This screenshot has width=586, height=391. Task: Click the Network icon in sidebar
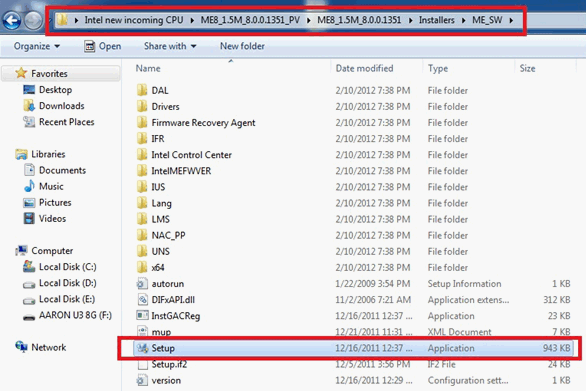tap(21, 347)
